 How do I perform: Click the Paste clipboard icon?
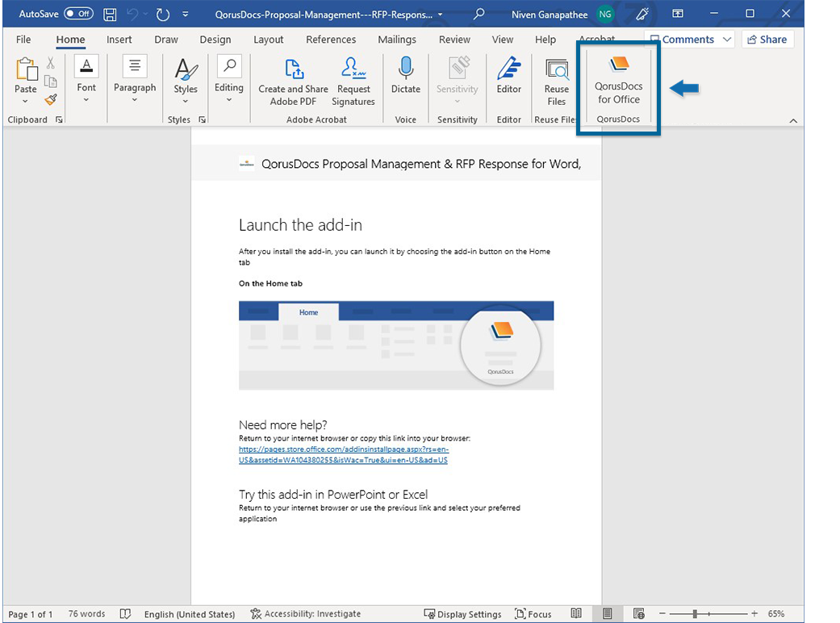point(26,70)
